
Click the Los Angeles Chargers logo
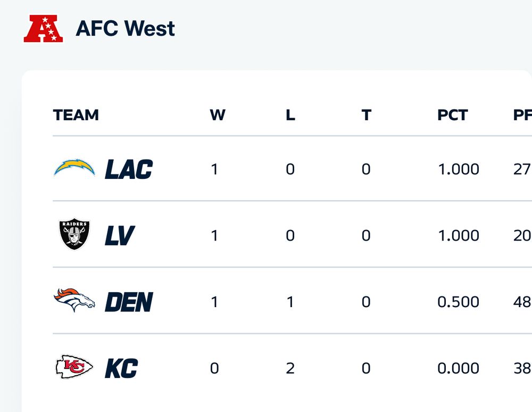[74, 168]
